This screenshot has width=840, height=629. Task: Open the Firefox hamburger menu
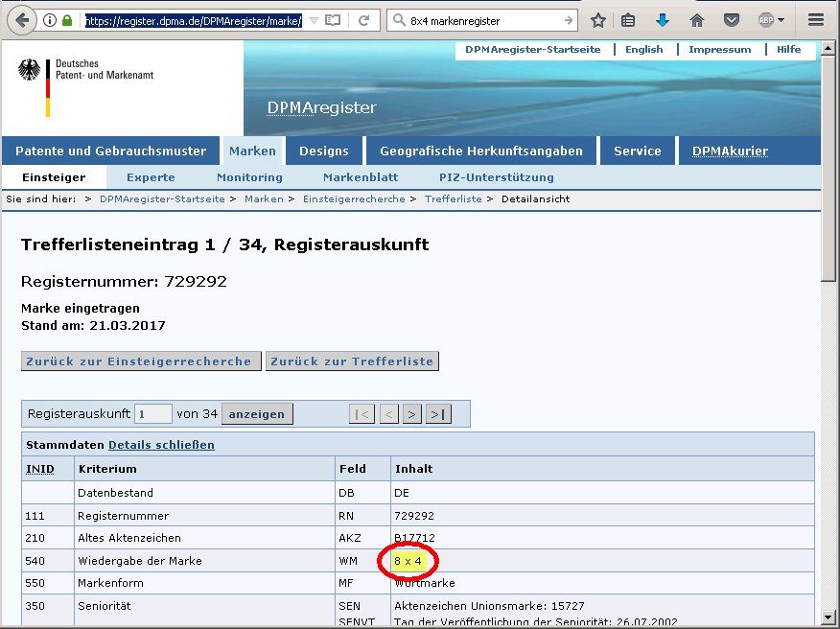(x=816, y=20)
